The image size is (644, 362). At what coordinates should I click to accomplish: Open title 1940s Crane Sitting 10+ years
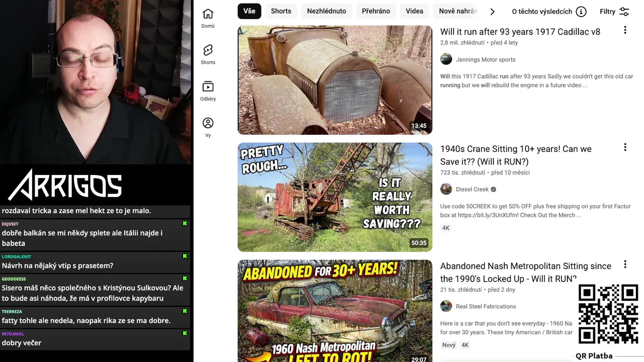(x=516, y=155)
